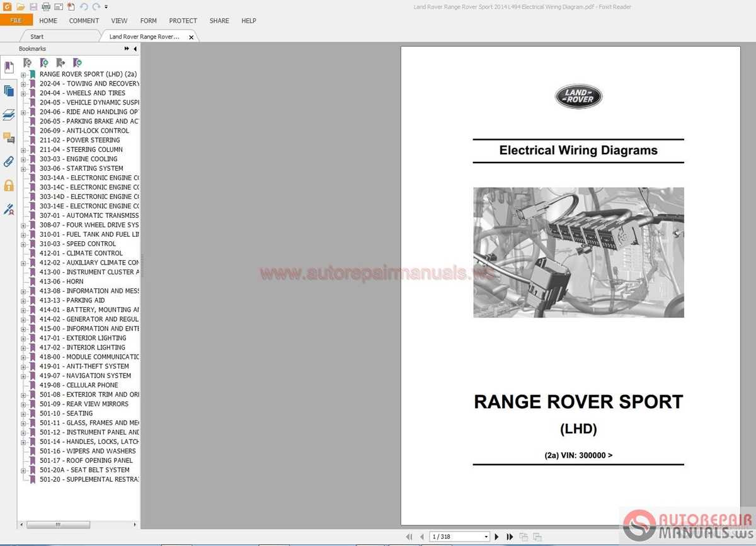756x546 pixels.
Task: Switch to the SHARE ribbon tab
Action: click(219, 21)
